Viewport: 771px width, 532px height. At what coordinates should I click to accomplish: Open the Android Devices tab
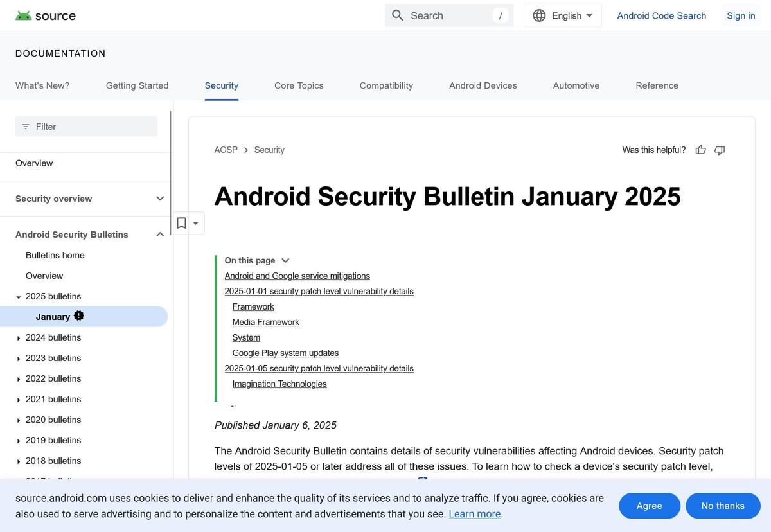483,85
